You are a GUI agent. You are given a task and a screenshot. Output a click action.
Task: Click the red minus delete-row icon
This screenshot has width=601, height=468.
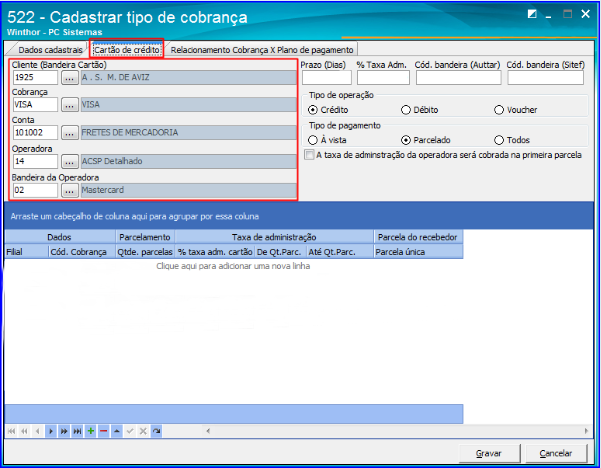pos(103,430)
